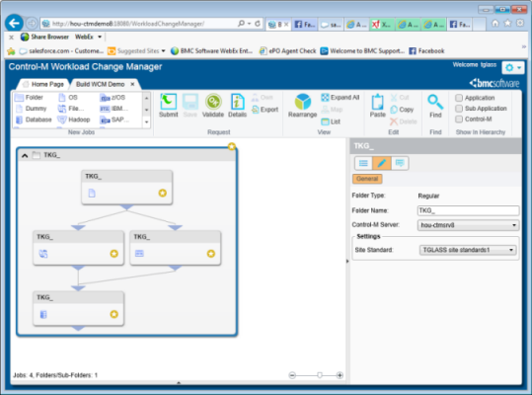Select the pencil edit mode icon
Image resolution: width=532 pixels, height=395 pixels.
(x=382, y=163)
